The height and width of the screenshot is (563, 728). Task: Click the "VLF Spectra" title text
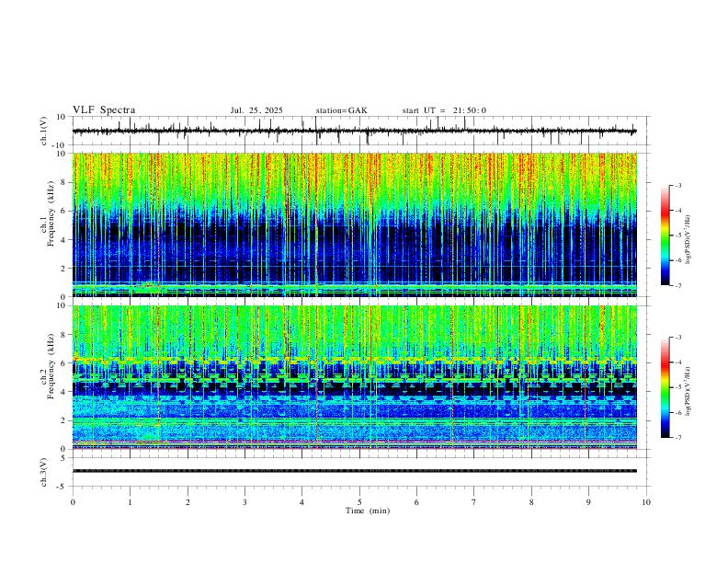(x=104, y=110)
